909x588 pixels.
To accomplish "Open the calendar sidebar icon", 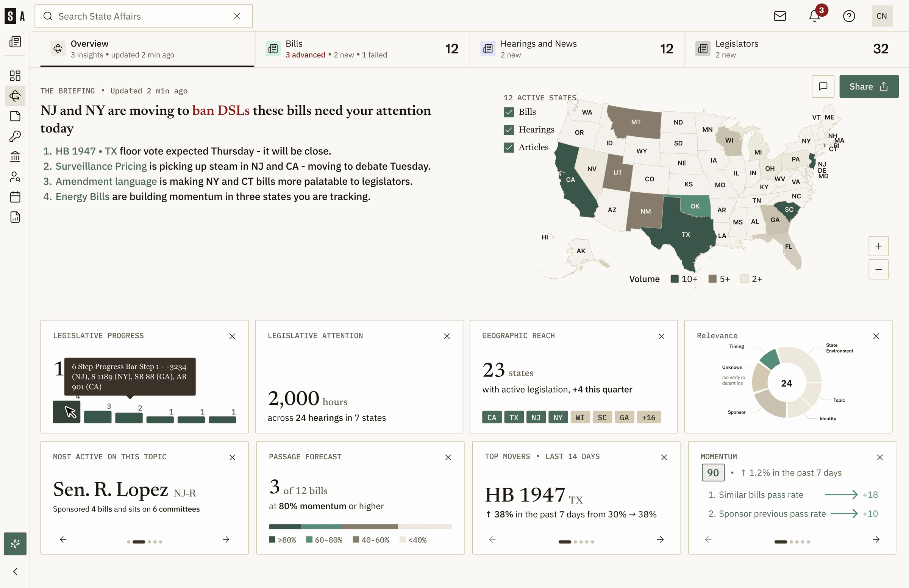I will [x=15, y=197].
